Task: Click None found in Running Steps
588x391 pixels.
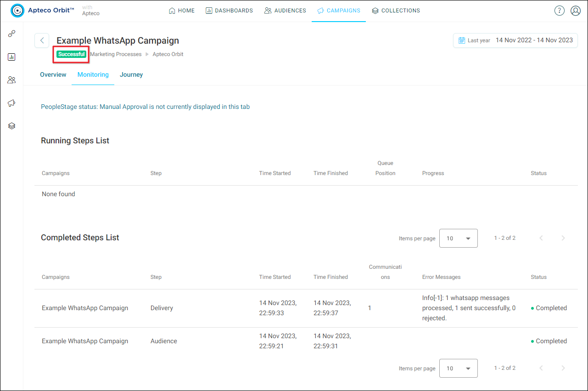Action: (x=58, y=194)
